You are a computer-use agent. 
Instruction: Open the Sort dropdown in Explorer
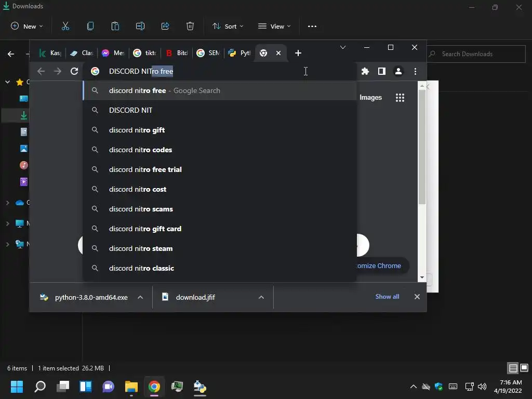[x=228, y=26]
